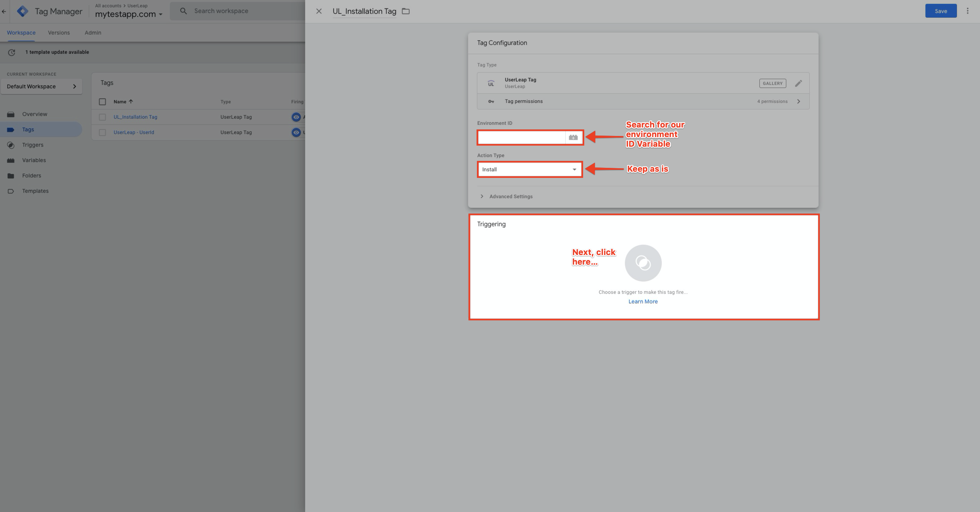Click 'All accounts' breadcrumb
The height and width of the screenshot is (512, 980).
pos(108,6)
